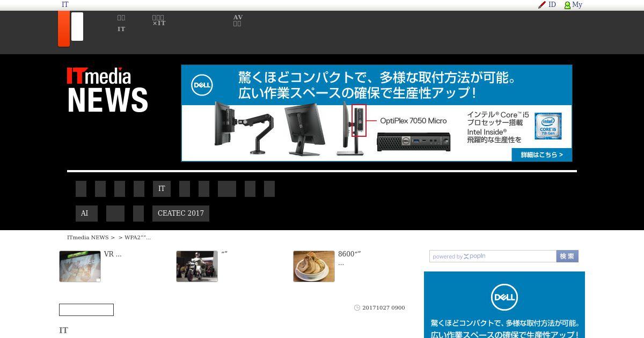Screen dimensions: 644x338
Task: Click the Intel Core i5 badge in banner
Action: (548, 126)
